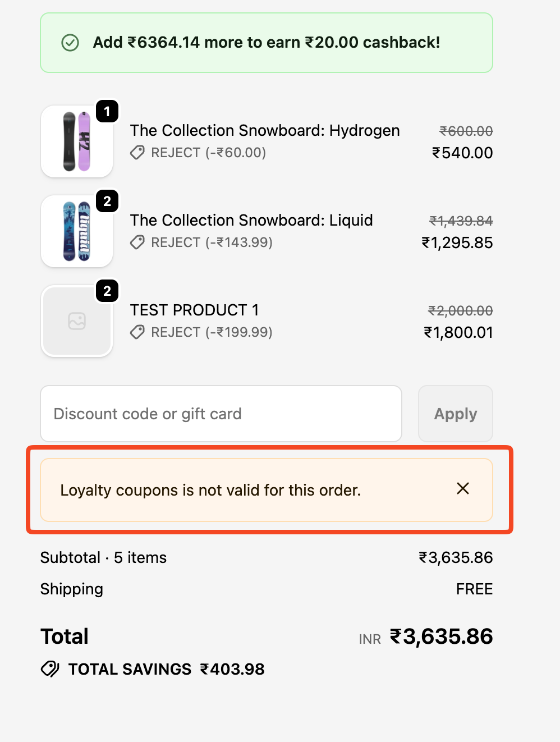Click the ₹3,635.86 total amount

[x=442, y=636]
